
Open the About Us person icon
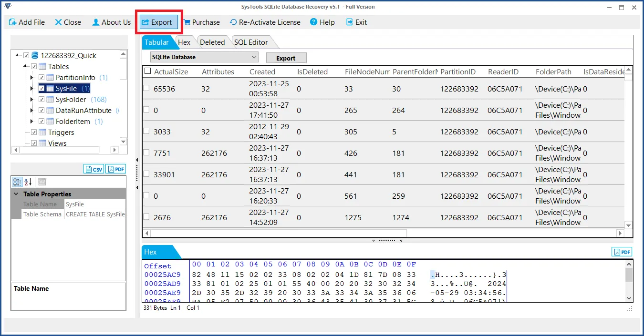pos(96,22)
